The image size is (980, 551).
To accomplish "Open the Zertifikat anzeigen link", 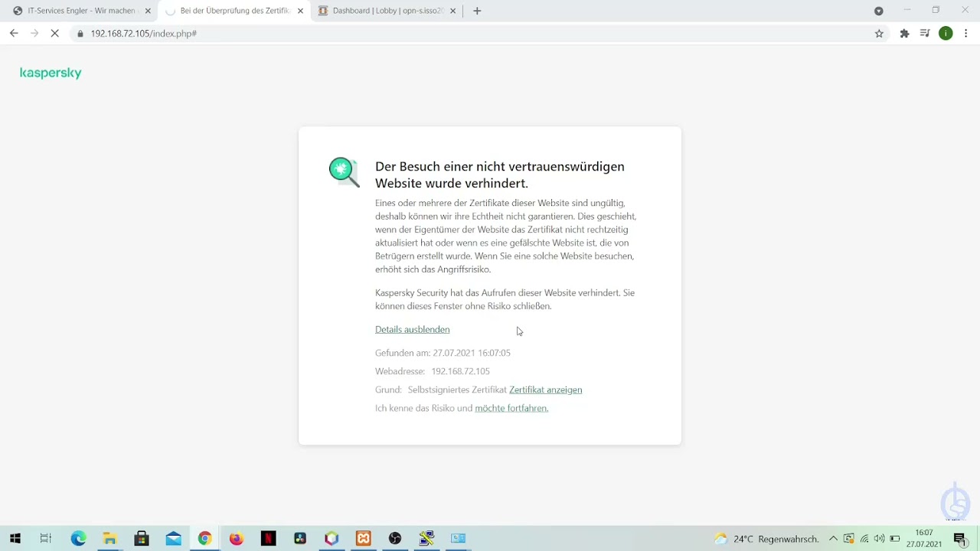I will [545, 390].
